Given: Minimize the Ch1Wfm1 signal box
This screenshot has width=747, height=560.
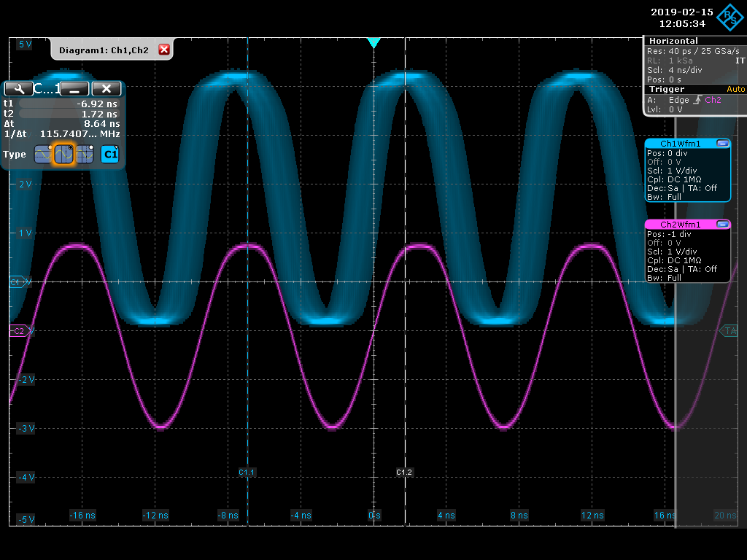Looking at the screenshot, I should [x=722, y=144].
